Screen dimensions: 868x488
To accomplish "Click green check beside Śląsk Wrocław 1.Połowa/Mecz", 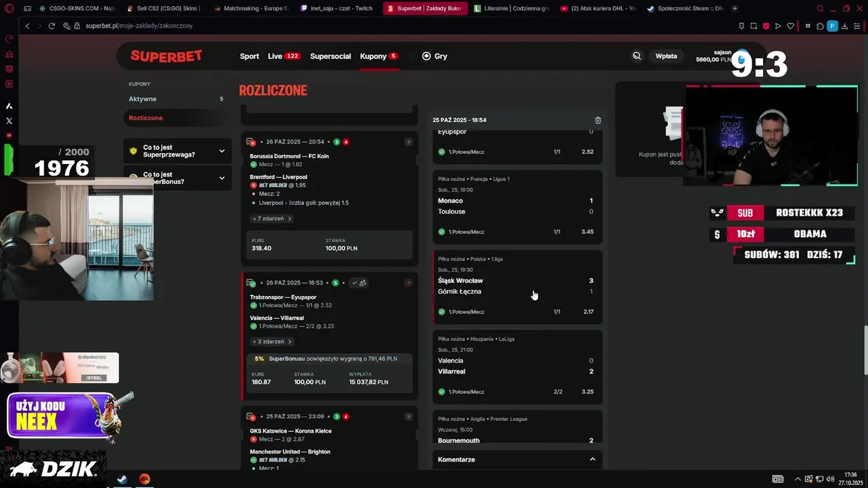I will [x=441, y=312].
